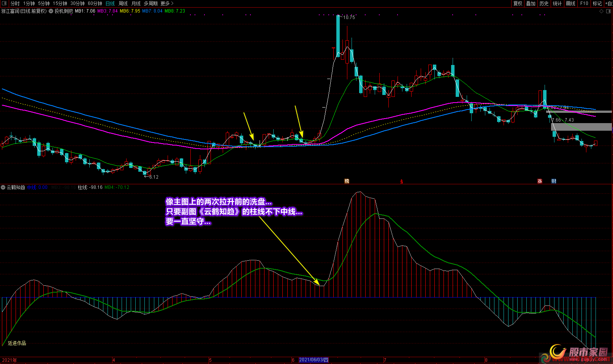Viewport: 613px width, 364px height.
Task: Open 统计 statistics
Action: pos(557,3)
